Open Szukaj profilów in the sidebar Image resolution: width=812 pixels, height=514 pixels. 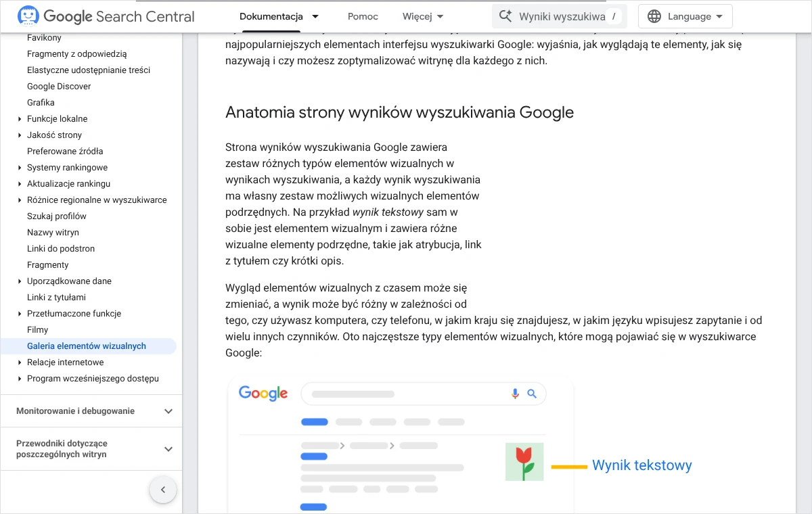coord(57,216)
